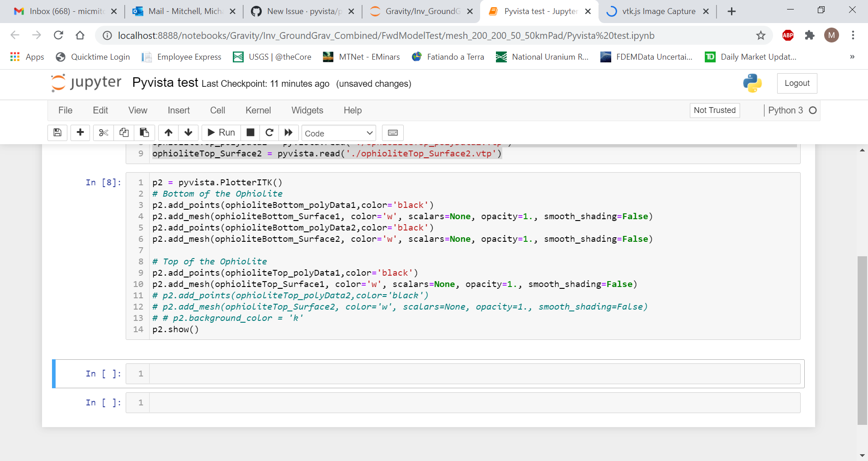The image size is (868, 461).
Task: Insert a cell below with plus icon
Action: [80, 132]
